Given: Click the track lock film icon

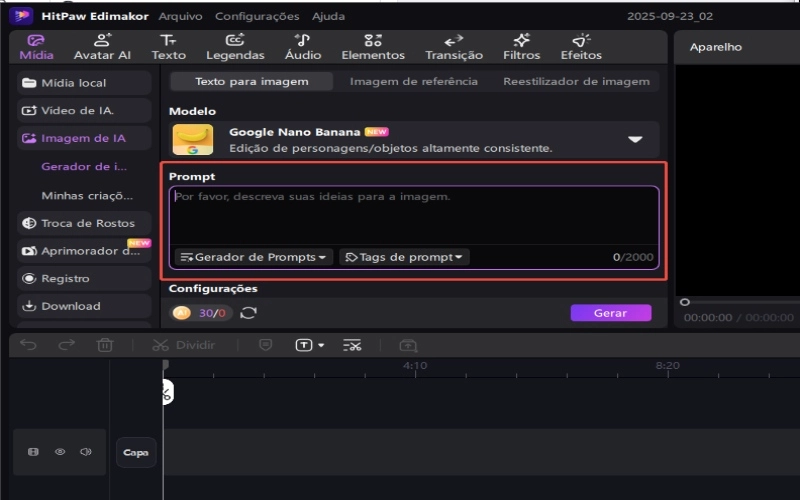Looking at the screenshot, I should coord(33,452).
